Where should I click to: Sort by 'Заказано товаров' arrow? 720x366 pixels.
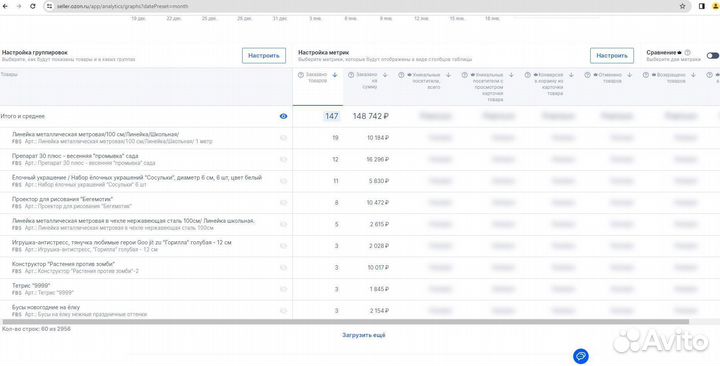pyautogui.click(x=335, y=75)
